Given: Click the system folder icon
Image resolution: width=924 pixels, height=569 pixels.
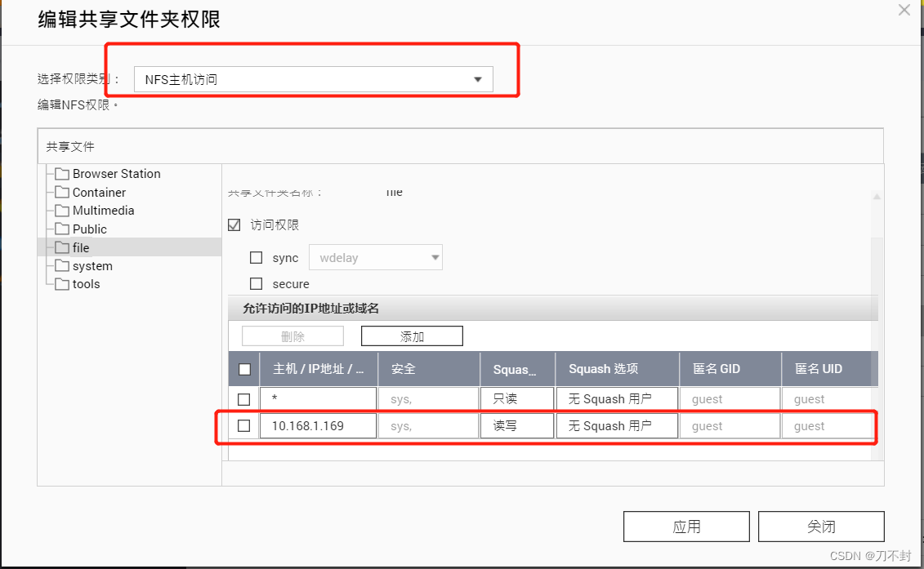Looking at the screenshot, I should [x=62, y=265].
